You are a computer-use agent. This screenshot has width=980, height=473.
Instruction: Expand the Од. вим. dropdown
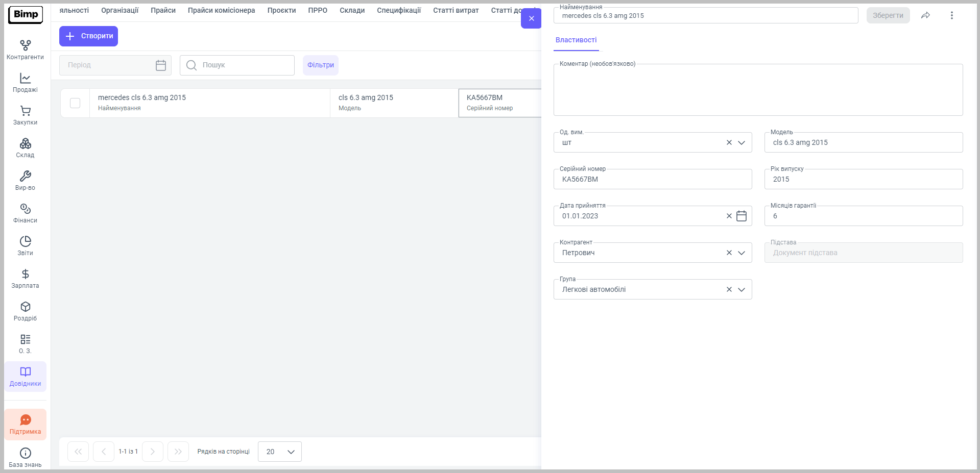coord(742,142)
